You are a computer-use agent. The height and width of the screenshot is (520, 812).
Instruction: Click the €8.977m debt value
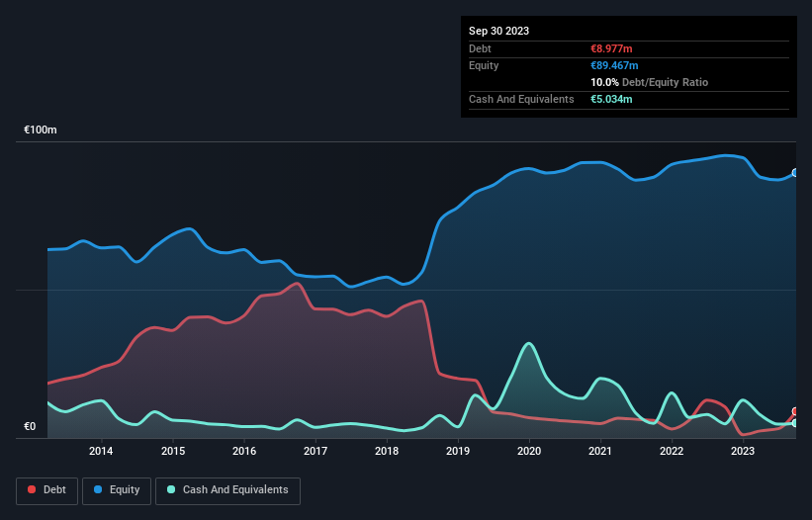[611, 48]
